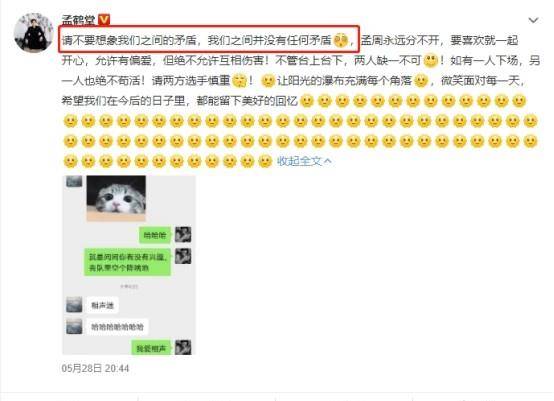
Task: Click the orange V verified badge
Action: click(104, 20)
